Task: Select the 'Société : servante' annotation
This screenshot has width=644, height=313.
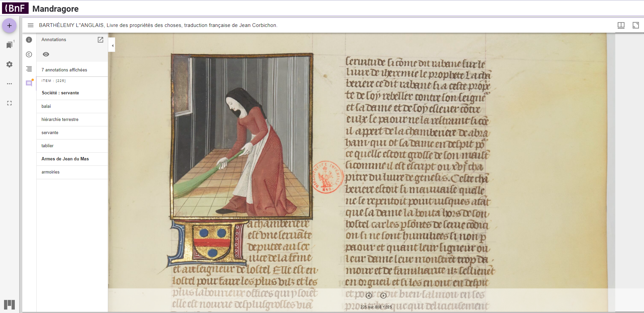Action: pyautogui.click(x=60, y=93)
